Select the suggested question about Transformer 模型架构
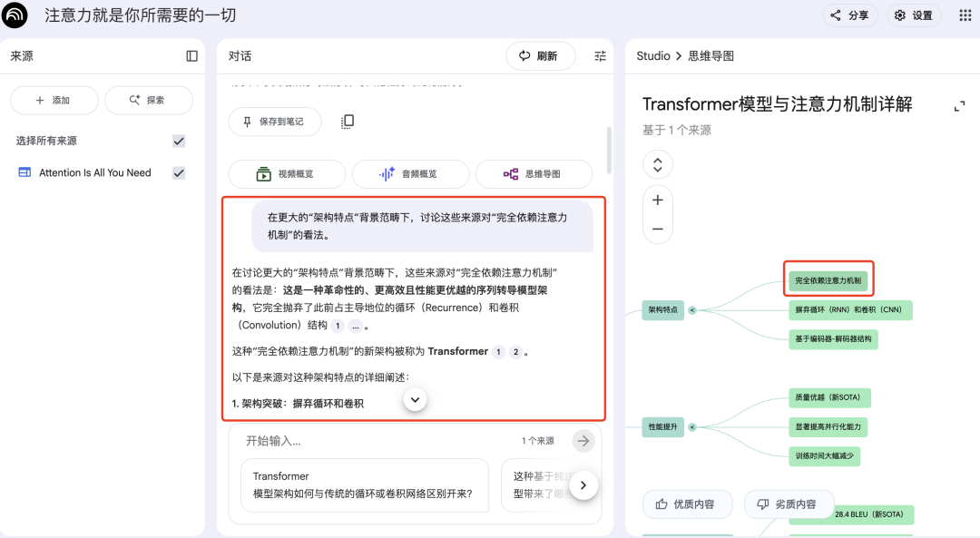The height and width of the screenshot is (538, 980). [x=365, y=485]
